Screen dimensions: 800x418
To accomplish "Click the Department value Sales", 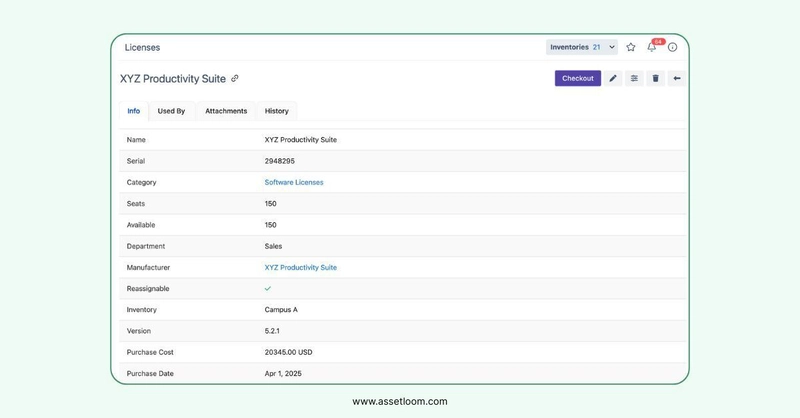I will click(273, 246).
